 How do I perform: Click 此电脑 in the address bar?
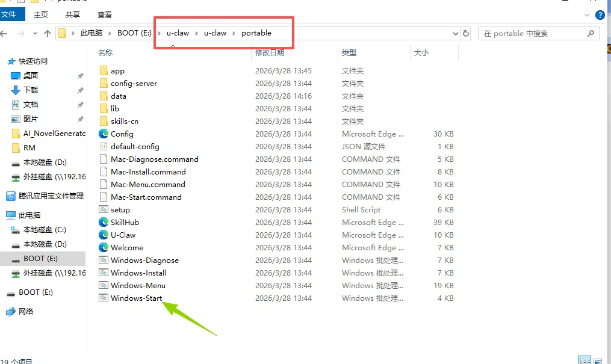tap(91, 33)
